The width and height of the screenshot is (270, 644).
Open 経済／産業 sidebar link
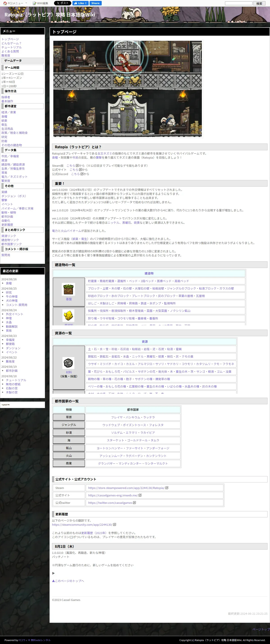tap(9, 112)
